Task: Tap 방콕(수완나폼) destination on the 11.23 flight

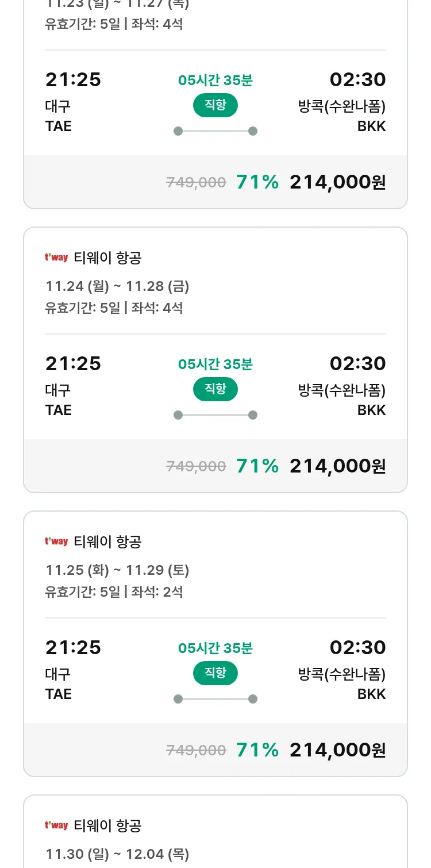Action: pyautogui.click(x=341, y=106)
